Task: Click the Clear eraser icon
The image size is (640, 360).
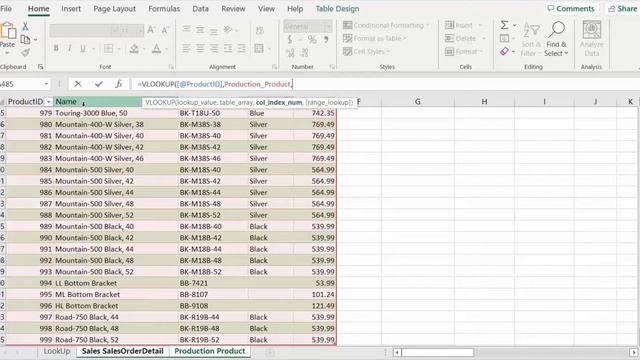Action: click(x=504, y=51)
